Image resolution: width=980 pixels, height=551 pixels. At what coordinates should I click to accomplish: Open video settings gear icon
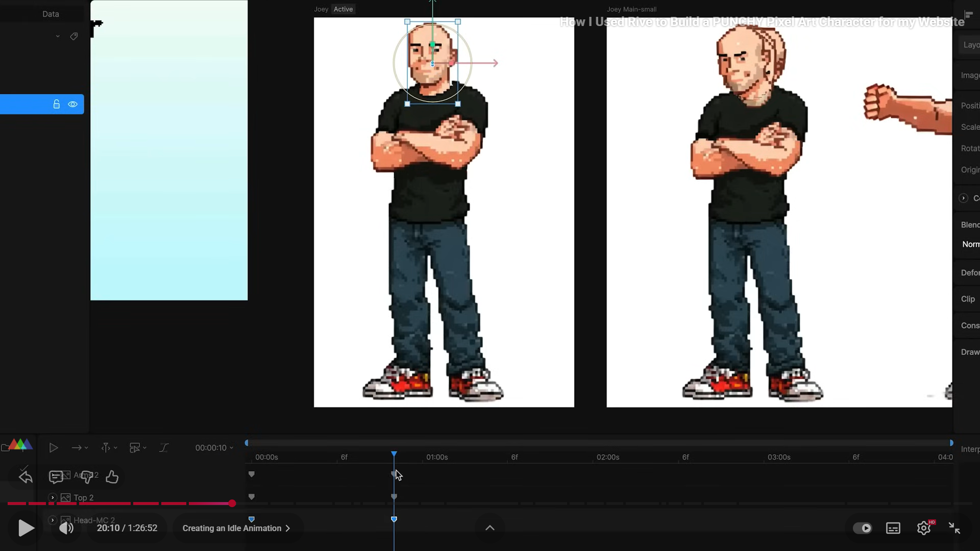point(924,528)
